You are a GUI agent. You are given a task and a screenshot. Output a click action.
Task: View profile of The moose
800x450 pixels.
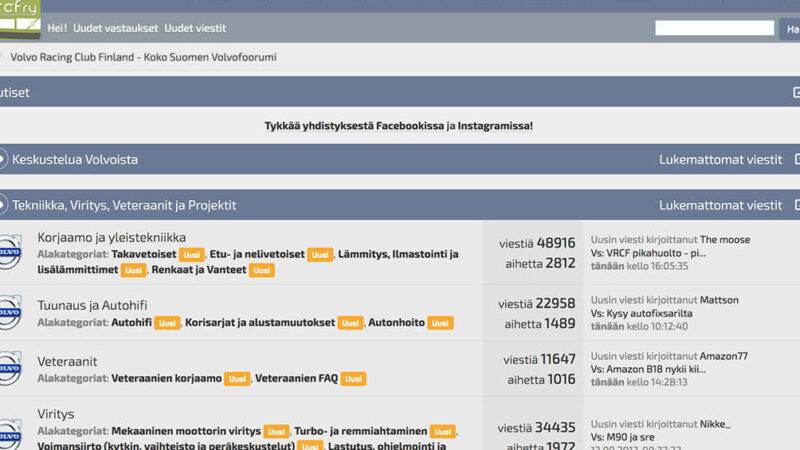click(725, 239)
